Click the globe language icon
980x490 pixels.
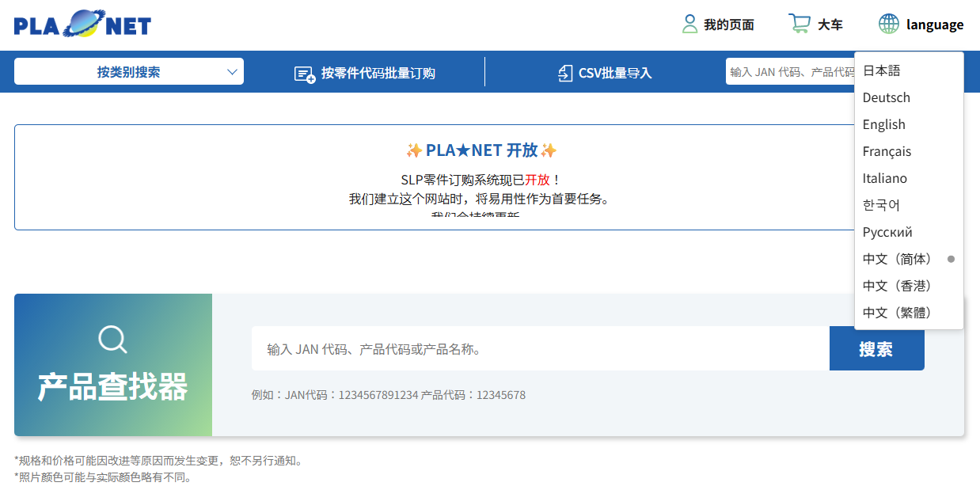coord(889,24)
